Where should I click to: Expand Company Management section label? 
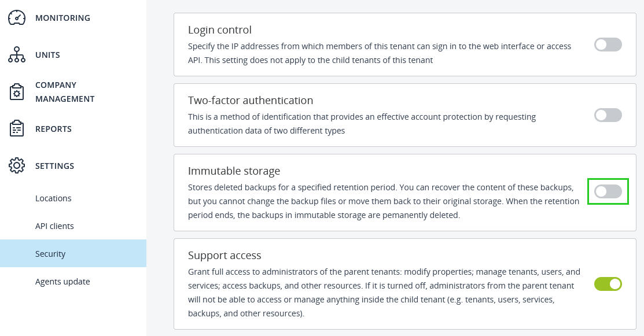click(x=64, y=92)
